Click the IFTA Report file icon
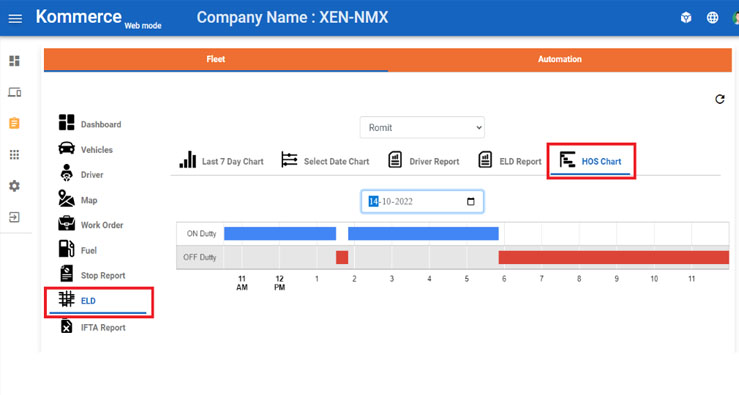 [x=66, y=325]
